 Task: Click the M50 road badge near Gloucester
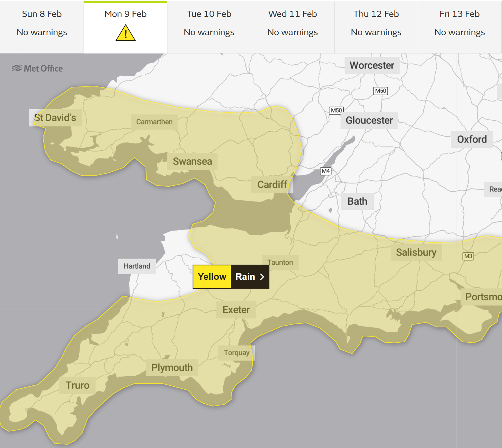click(336, 111)
